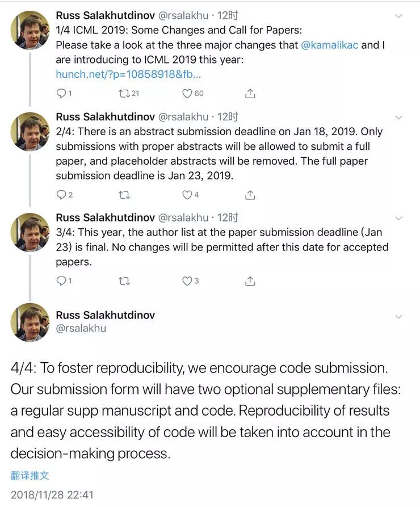Like the 1/4 ICML 2019 tweet
The width and height of the screenshot is (420, 507).
187,93
